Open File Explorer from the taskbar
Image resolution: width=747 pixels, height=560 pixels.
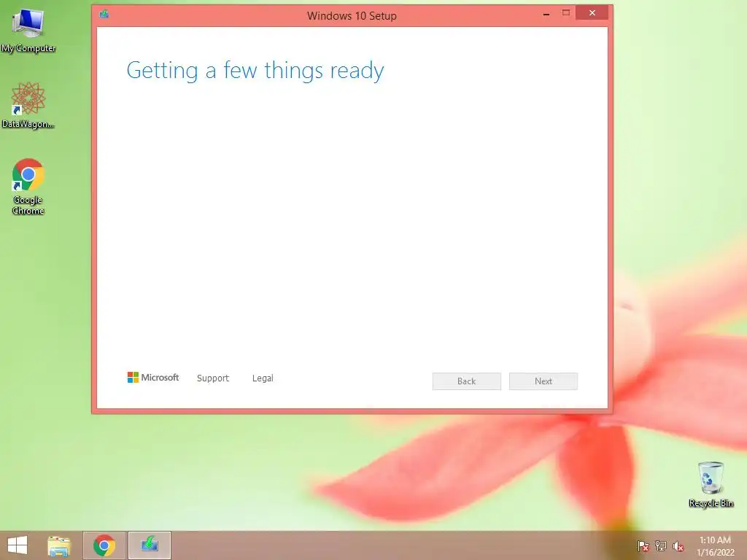coord(59,545)
